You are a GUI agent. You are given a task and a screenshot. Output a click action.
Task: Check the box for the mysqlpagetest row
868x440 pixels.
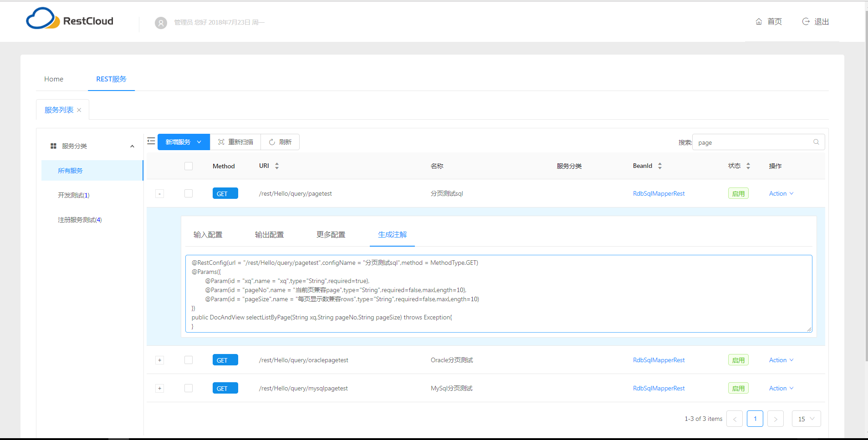coord(189,388)
